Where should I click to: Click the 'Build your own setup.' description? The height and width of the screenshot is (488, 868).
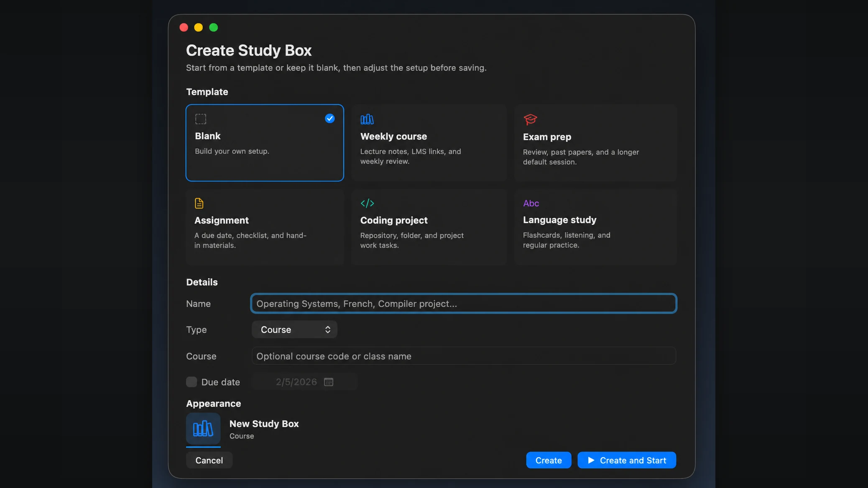(x=232, y=151)
